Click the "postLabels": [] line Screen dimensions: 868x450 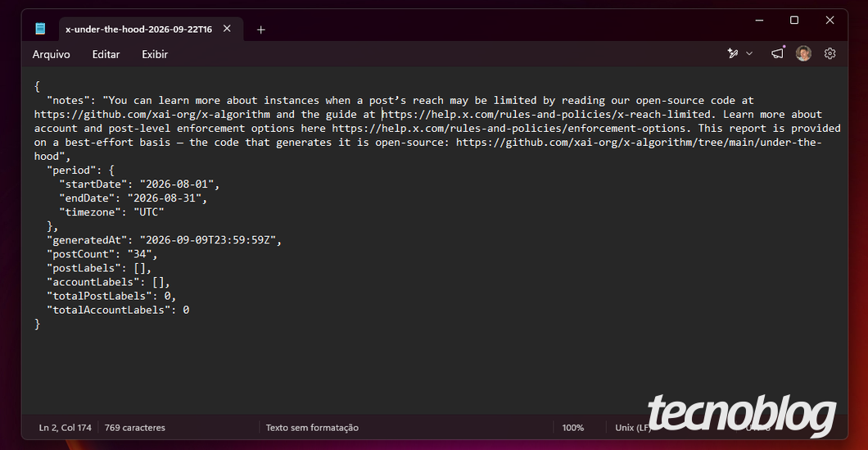99,268
